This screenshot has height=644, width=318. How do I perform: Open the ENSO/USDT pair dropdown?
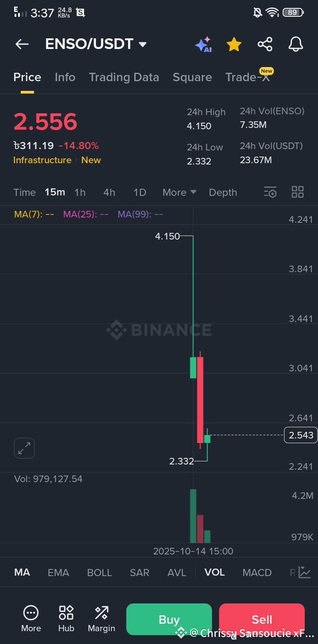(x=96, y=44)
